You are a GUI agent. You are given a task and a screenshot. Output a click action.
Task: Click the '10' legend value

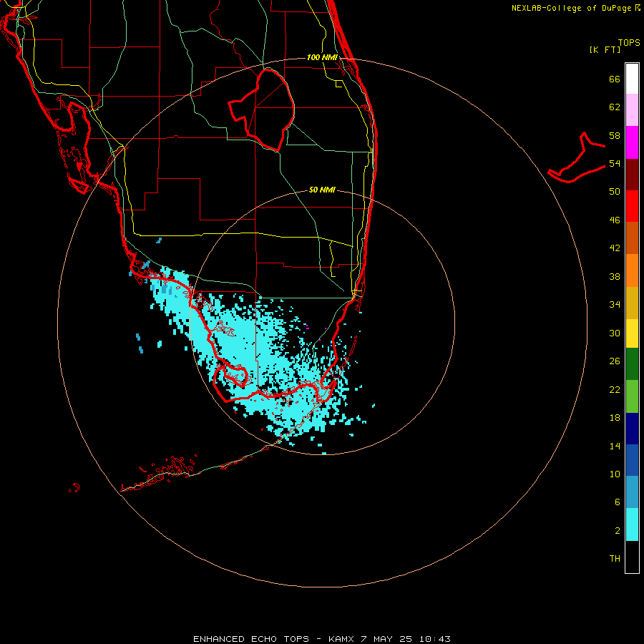point(615,474)
